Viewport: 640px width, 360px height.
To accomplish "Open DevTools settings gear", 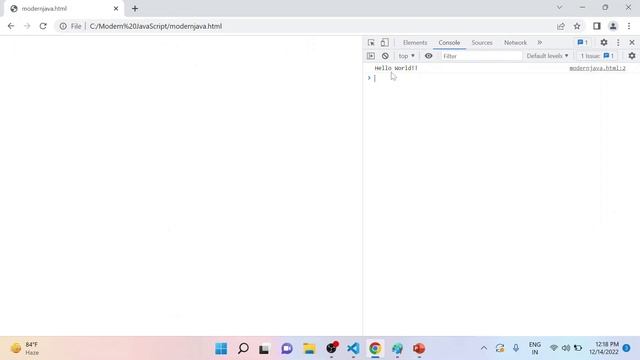I will (x=604, y=42).
